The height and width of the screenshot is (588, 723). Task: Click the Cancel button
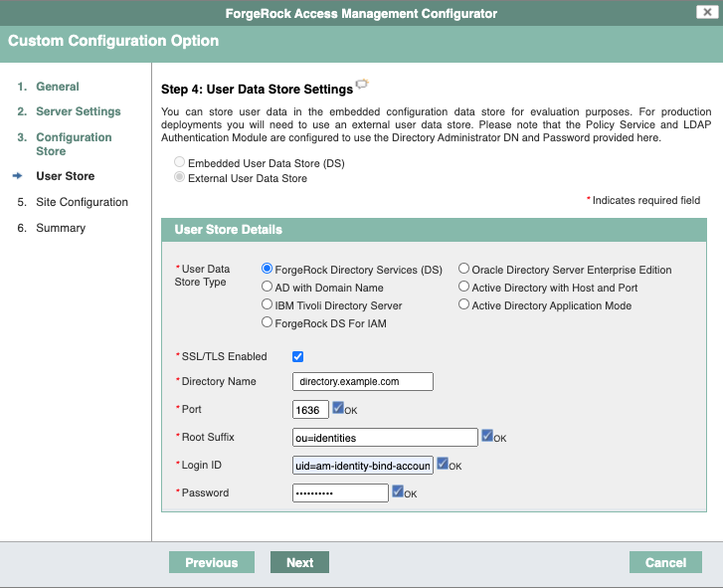click(665, 562)
